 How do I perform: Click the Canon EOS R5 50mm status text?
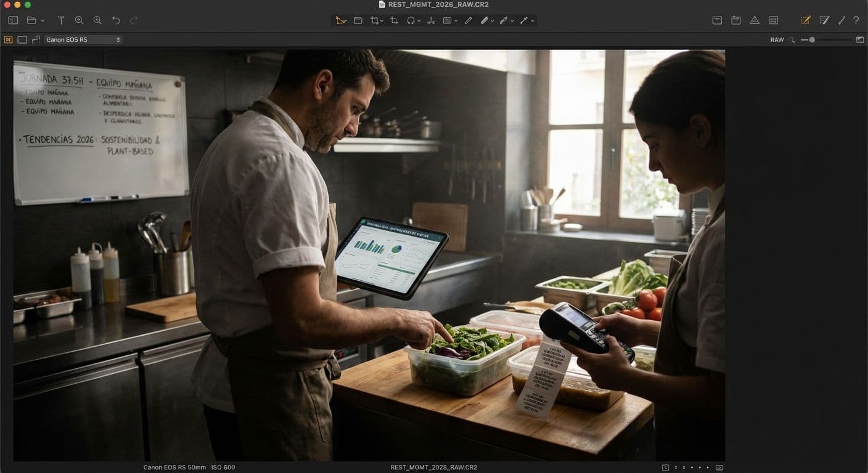click(x=174, y=467)
